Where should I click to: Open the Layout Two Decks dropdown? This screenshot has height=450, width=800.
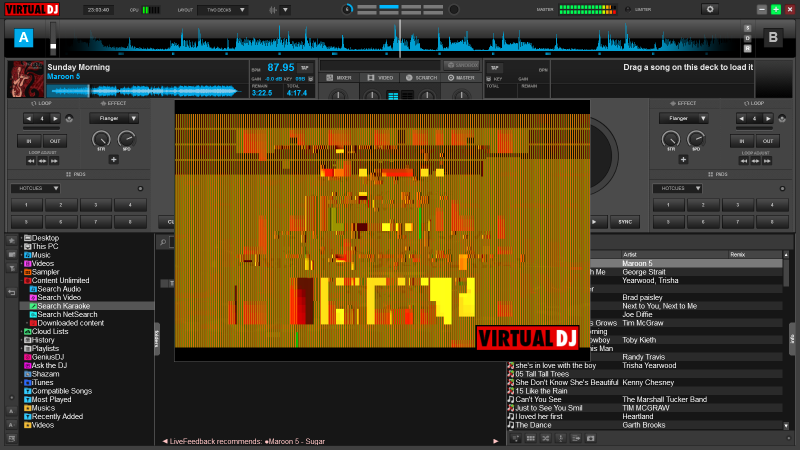pyautogui.click(x=222, y=10)
